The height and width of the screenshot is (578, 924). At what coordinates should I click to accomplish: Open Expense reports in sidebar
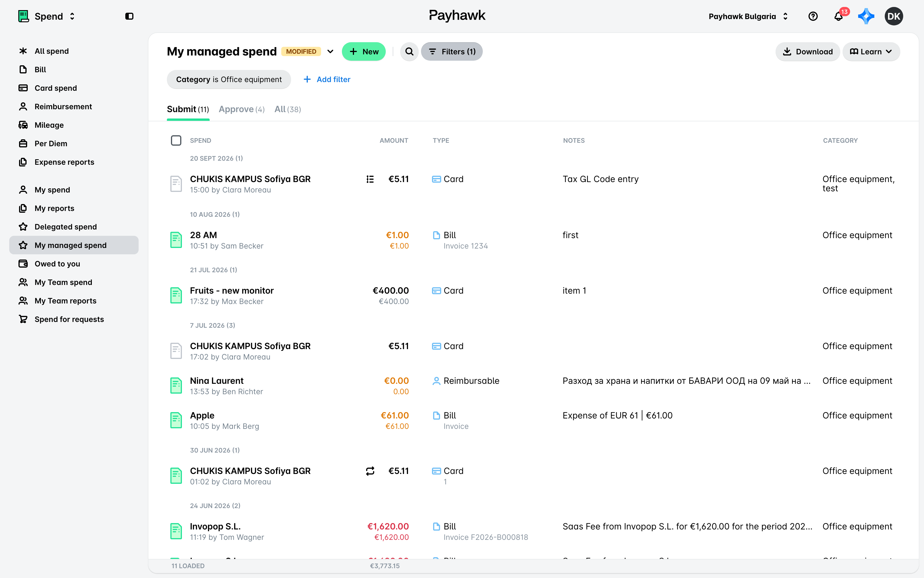point(74,162)
